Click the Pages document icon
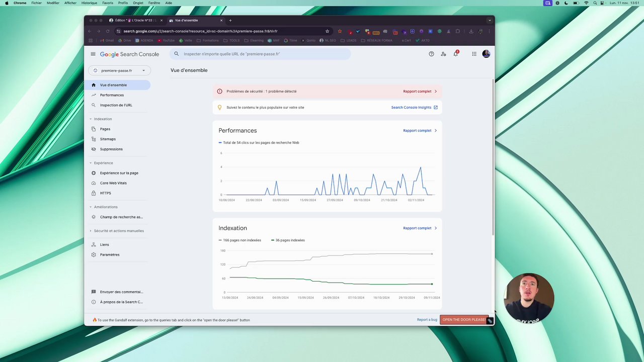This screenshot has width=644, height=362. click(x=94, y=129)
